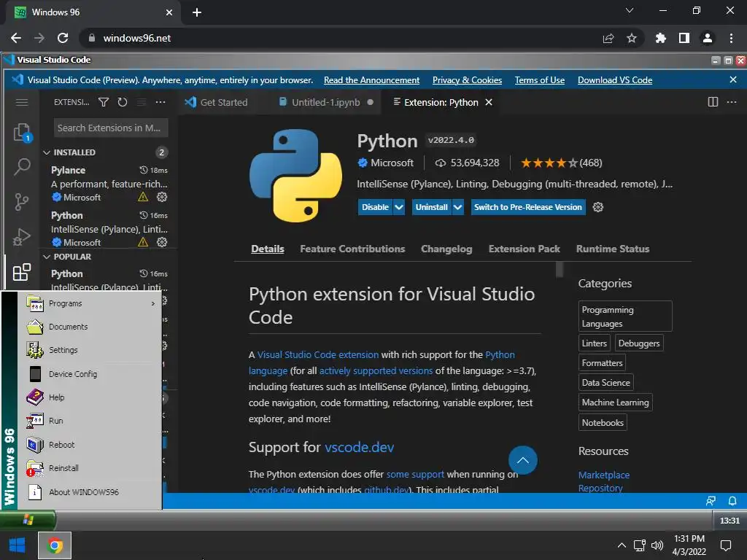
Task: Open the Feature Contributions tab
Action: (352, 249)
